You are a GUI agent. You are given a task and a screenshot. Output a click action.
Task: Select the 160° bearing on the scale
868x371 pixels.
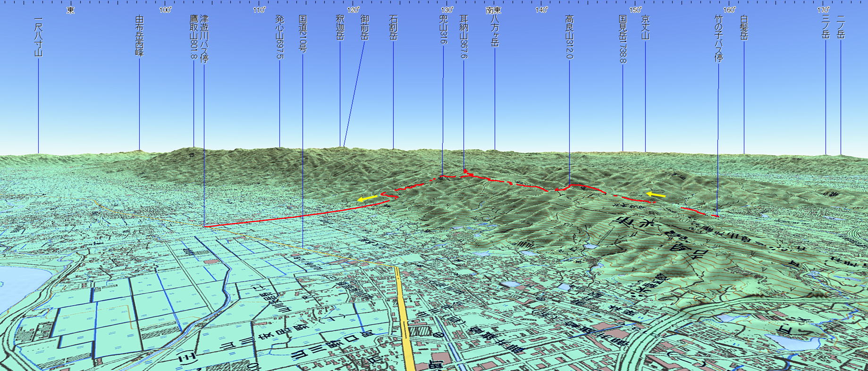tap(729, 10)
